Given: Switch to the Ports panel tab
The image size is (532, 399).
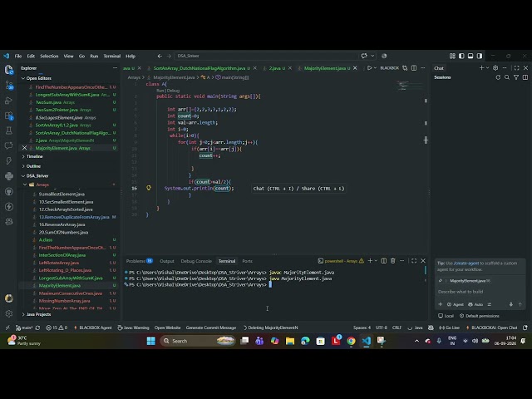Looking at the screenshot, I should pos(248,261).
